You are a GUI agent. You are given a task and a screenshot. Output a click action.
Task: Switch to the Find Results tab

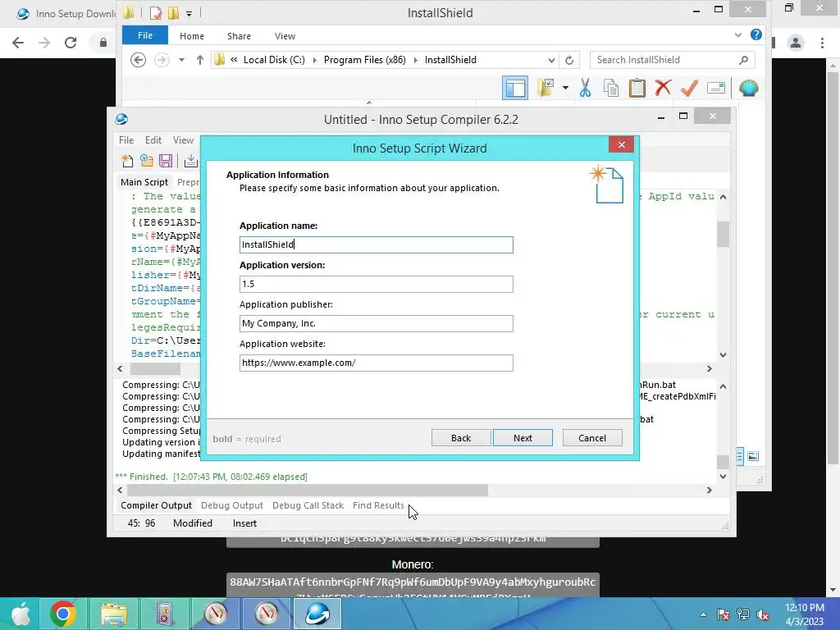coord(378,505)
